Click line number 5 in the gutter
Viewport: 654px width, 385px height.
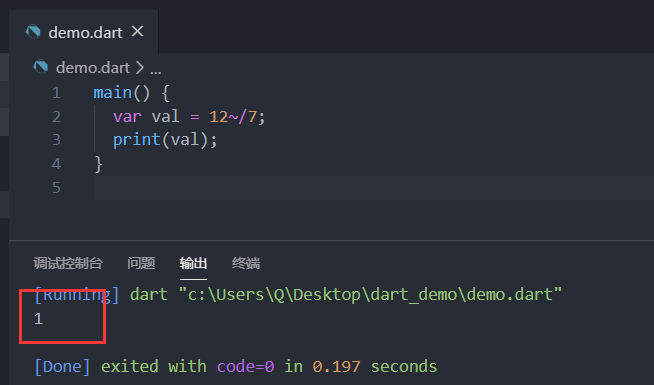[56, 188]
